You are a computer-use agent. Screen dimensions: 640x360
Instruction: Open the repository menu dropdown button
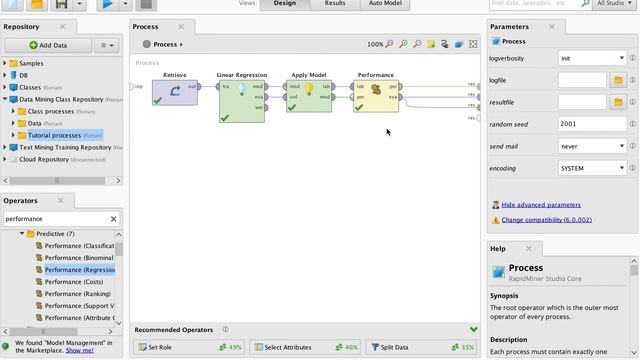click(107, 45)
